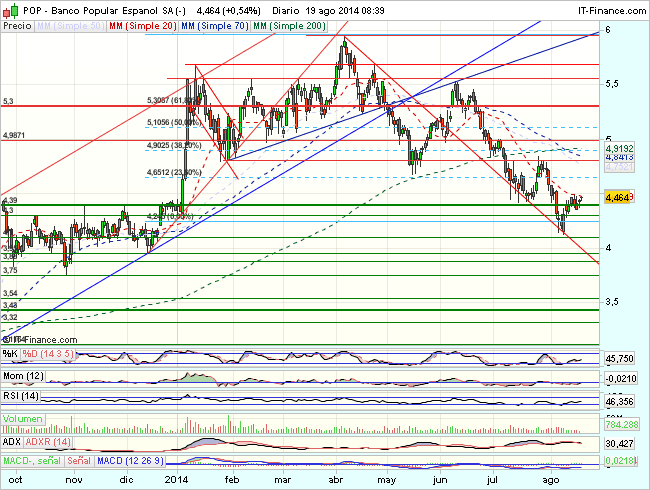The image size is (650, 490).
Task: Click the jun label on time axis
Action: (440, 480)
